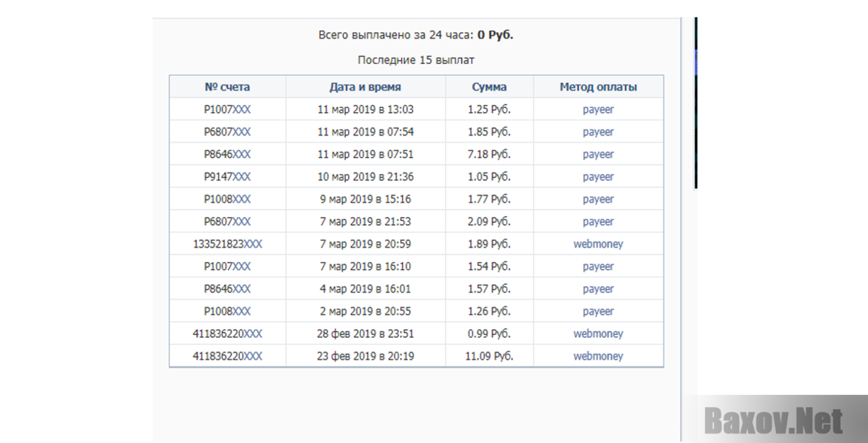The image size is (868, 443).
Task: Click account P1007XXX dated 11 мар 13:03
Action: [x=227, y=109]
